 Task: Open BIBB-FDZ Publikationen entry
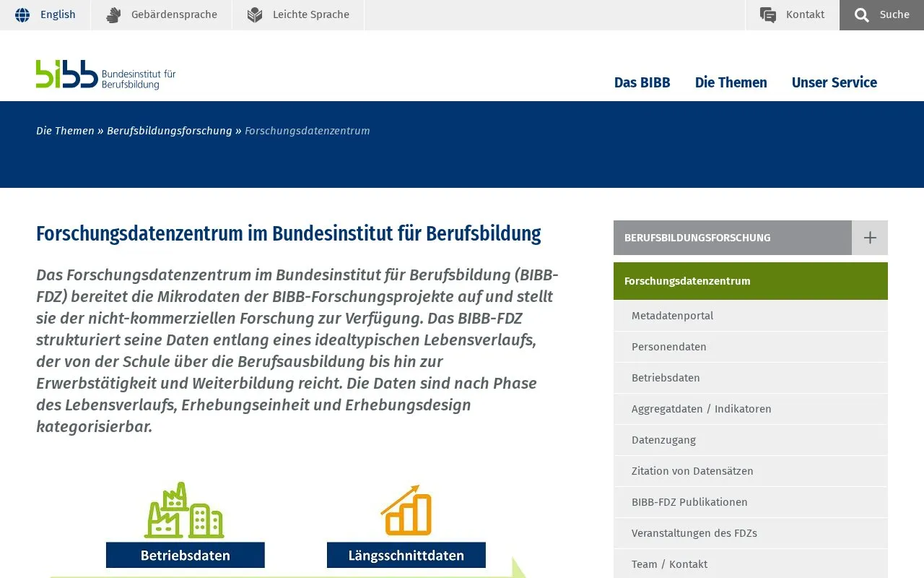751,502
